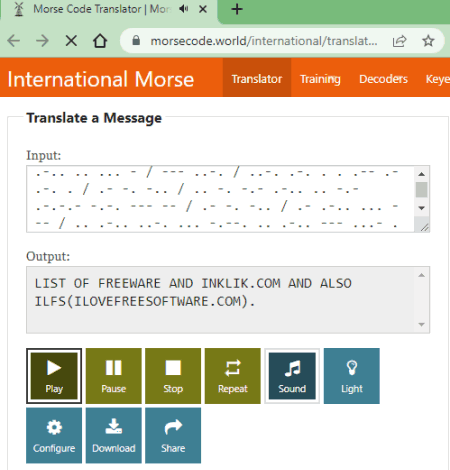Click the address bar URL
450x470 pixels.
click(x=264, y=41)
